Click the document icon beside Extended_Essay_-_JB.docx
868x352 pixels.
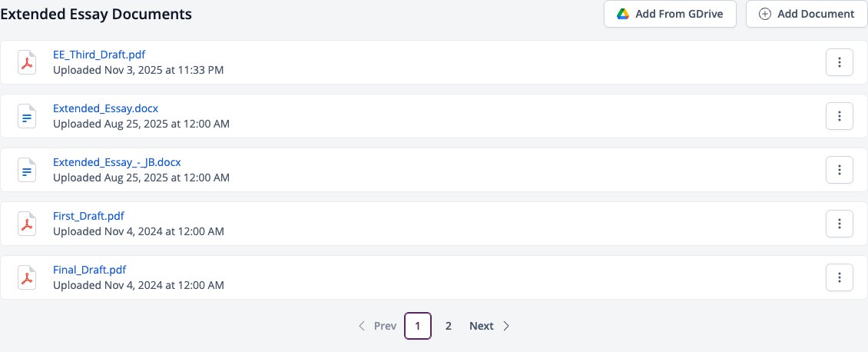(x=27, y=170)
